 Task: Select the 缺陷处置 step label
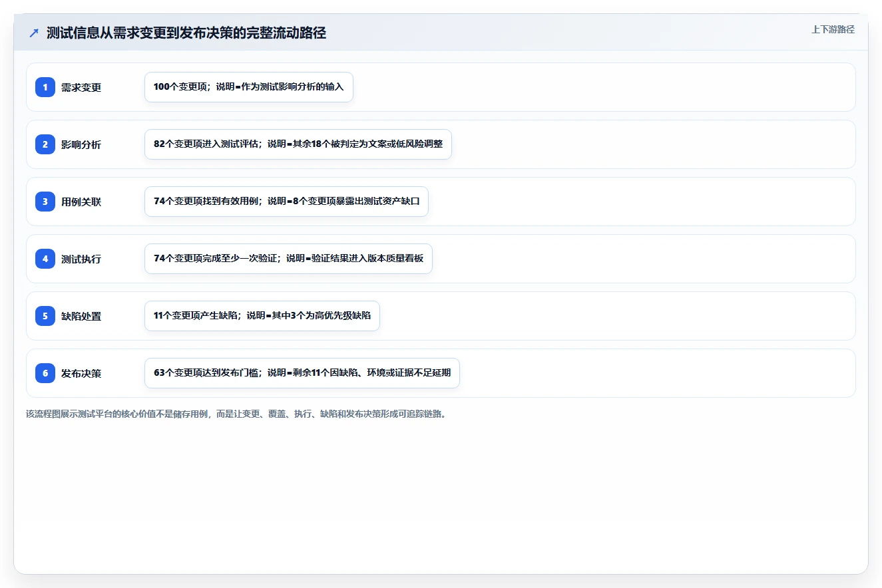pos(81,316)
